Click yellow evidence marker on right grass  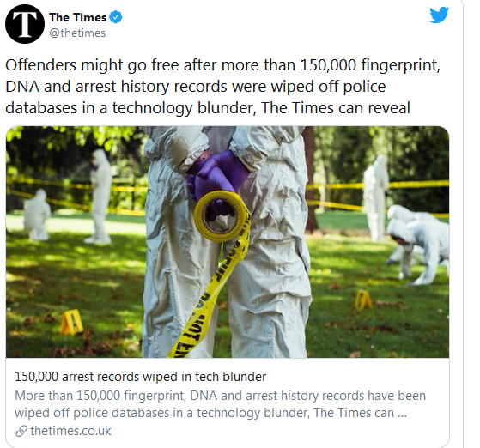363,299
